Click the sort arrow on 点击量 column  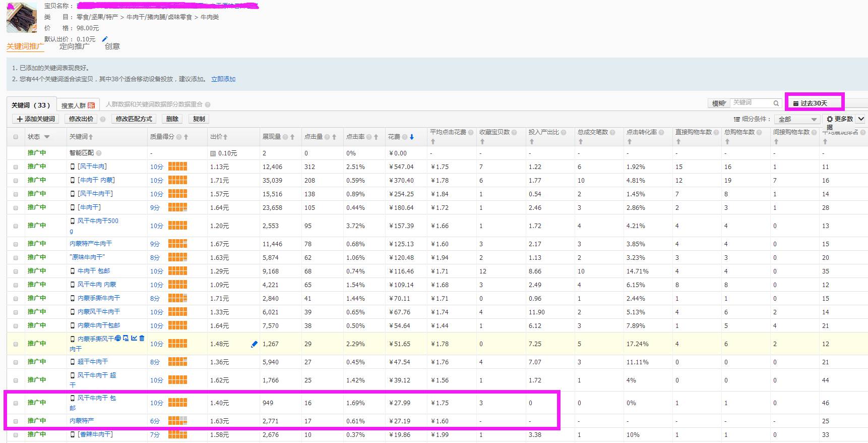click(334, 137)
